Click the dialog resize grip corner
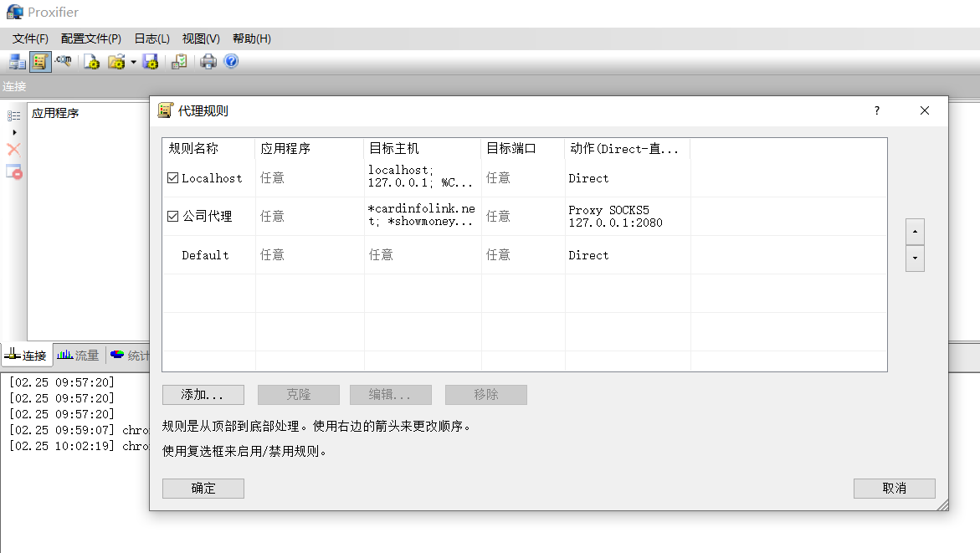The image size is (980, 553). (942, 504)
